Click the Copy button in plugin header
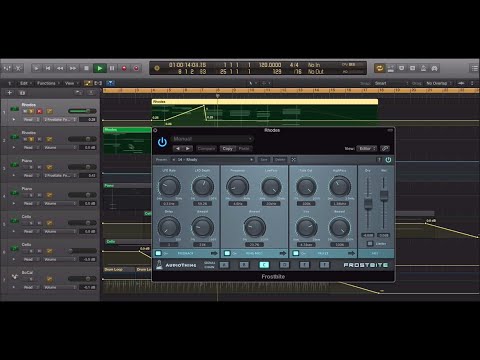 228,149
